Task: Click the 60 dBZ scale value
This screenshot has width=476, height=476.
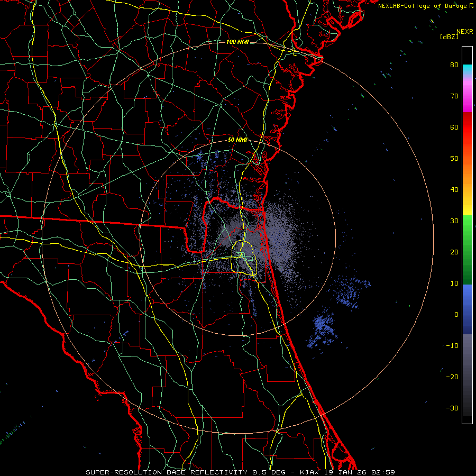Action: (x=454, y=127)
